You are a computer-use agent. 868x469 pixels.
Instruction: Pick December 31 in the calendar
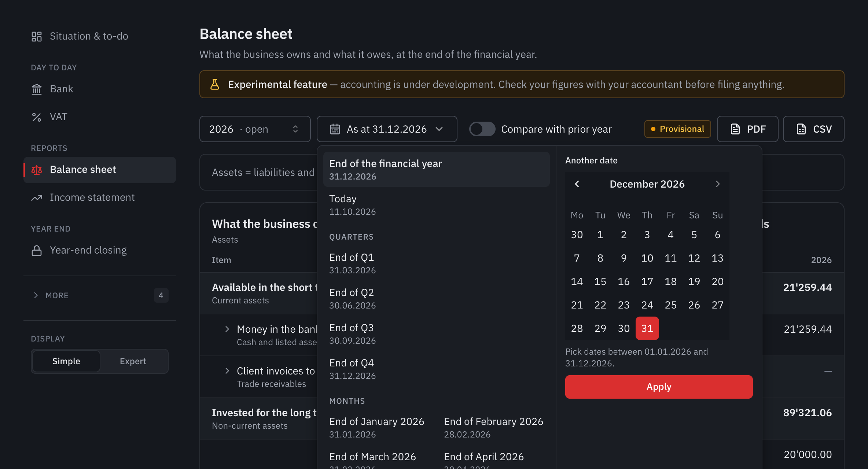point(647,328)
